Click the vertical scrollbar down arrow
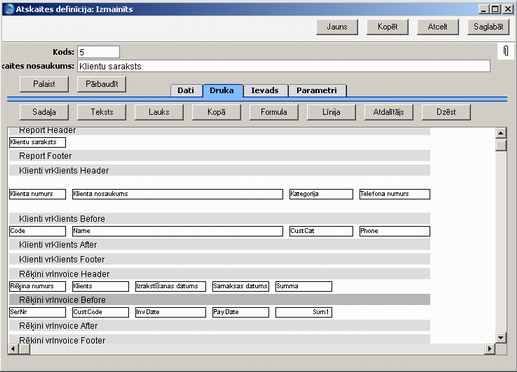This screenshot has width=517, height=372. [x=501, y=338]
